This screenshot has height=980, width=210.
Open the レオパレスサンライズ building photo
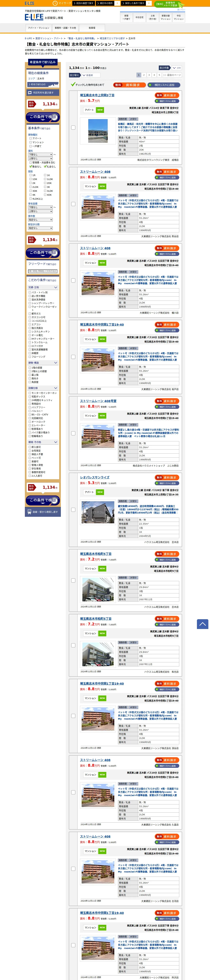[x=98, y=512]
